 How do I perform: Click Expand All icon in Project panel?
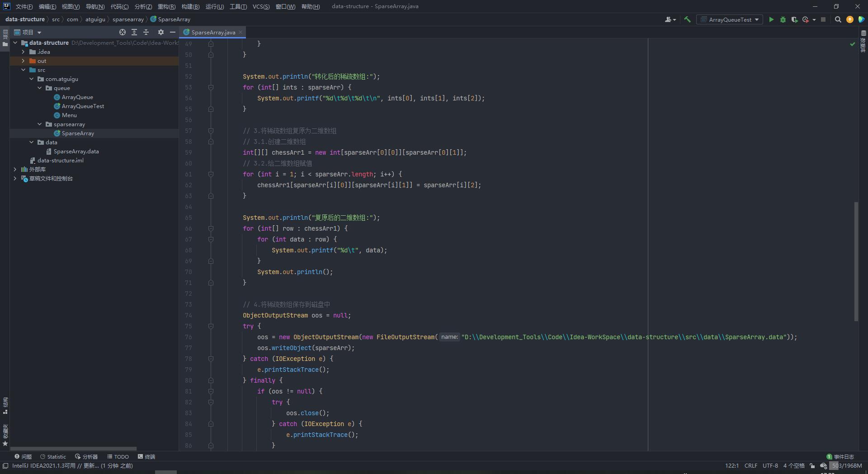[x=134, y=32]
